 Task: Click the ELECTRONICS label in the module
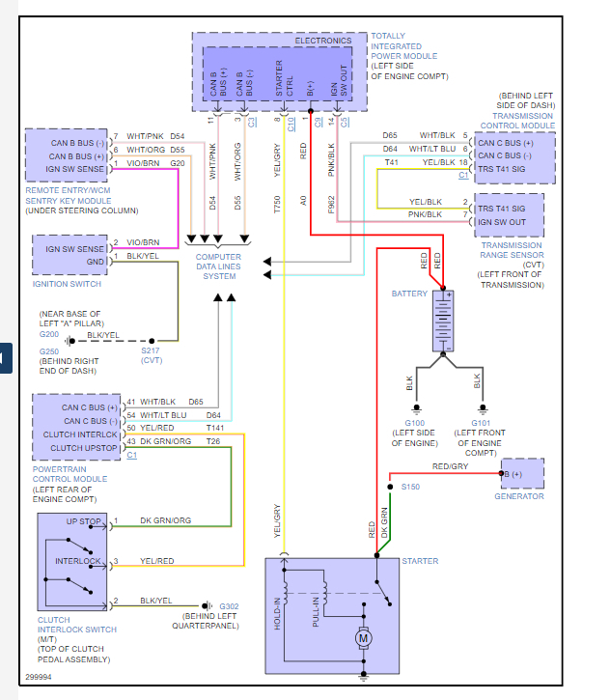323,41
